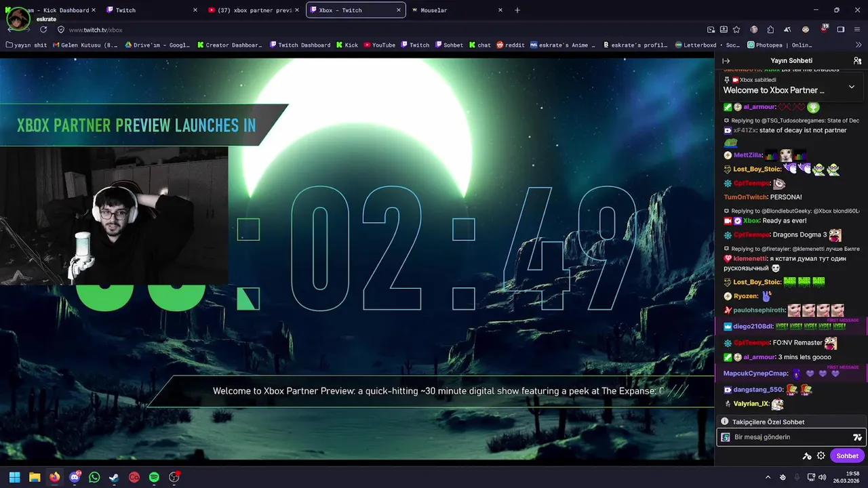Open channel points hammer icon beside gear
Viewport: 868px width, 488px height.
tap(807, 456)
